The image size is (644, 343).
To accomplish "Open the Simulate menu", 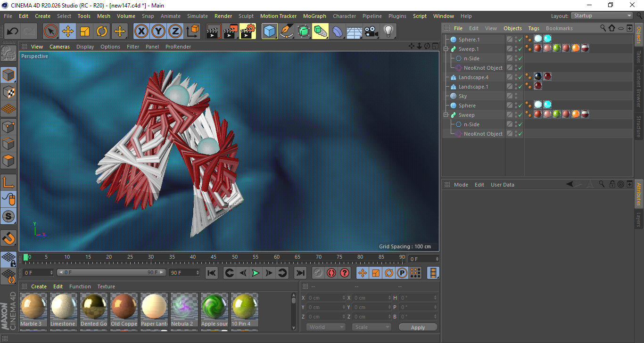I will [x=197, y=16].
